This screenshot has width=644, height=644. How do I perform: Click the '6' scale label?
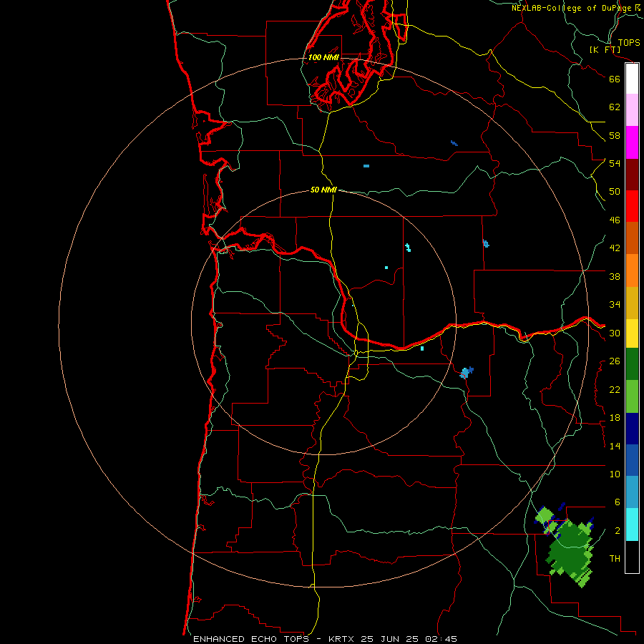(617, 502)
